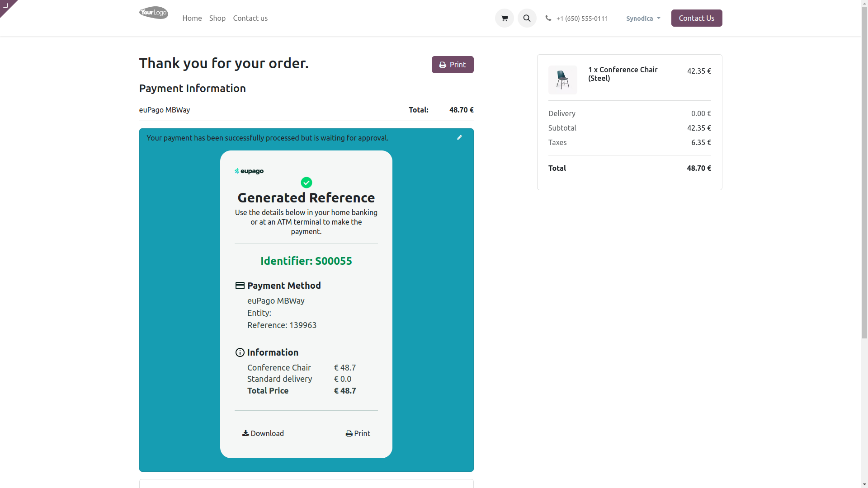868x488 pixels.
Task: Click the payment waiting for approval message
Action: tap(267, 138)
